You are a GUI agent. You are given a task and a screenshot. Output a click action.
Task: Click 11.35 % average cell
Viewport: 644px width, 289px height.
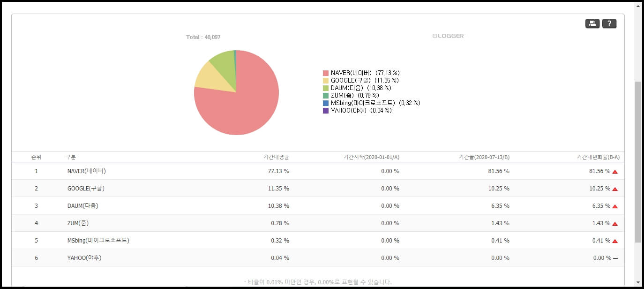point(278,189)
